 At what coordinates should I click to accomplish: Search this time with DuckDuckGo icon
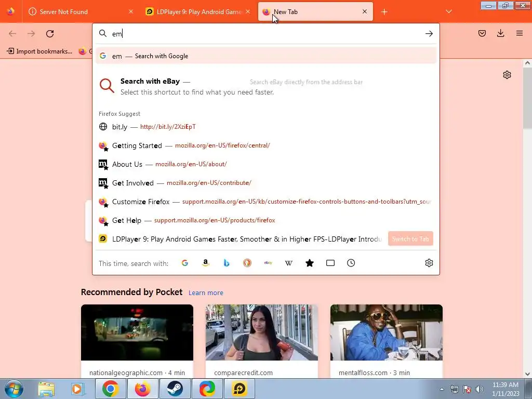tap(247, 263)
